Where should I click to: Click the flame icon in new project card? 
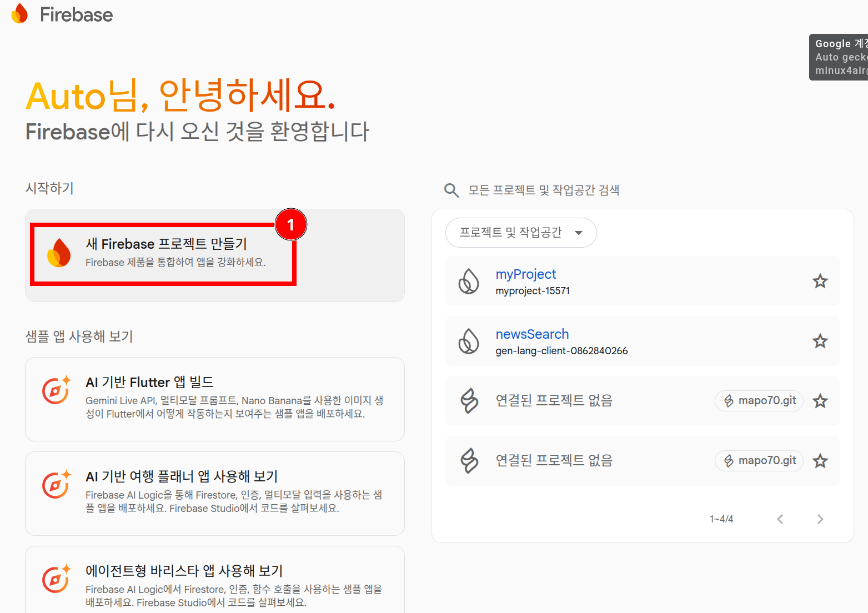(59, 253)
